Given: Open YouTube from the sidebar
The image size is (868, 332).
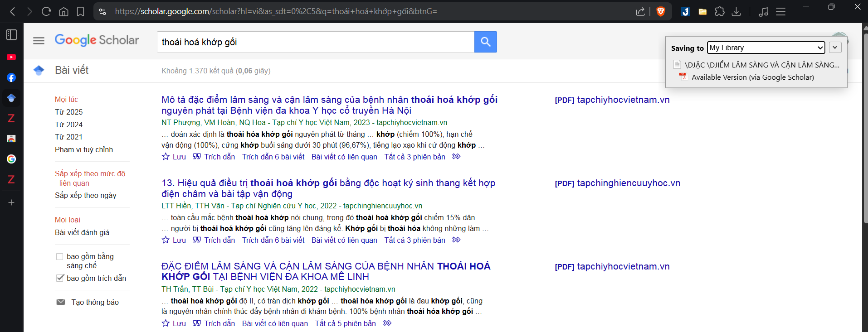Looking at the screenshot, I should [11, 57].
